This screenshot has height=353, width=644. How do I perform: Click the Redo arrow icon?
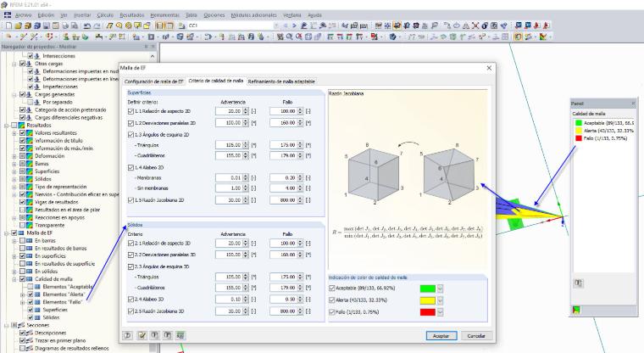coord(97,25)
